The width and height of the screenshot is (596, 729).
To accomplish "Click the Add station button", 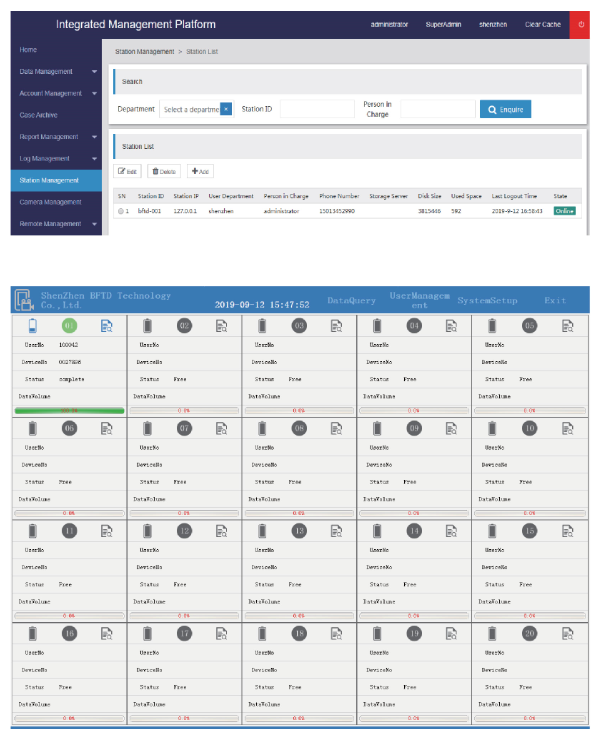I will (200, 171).
